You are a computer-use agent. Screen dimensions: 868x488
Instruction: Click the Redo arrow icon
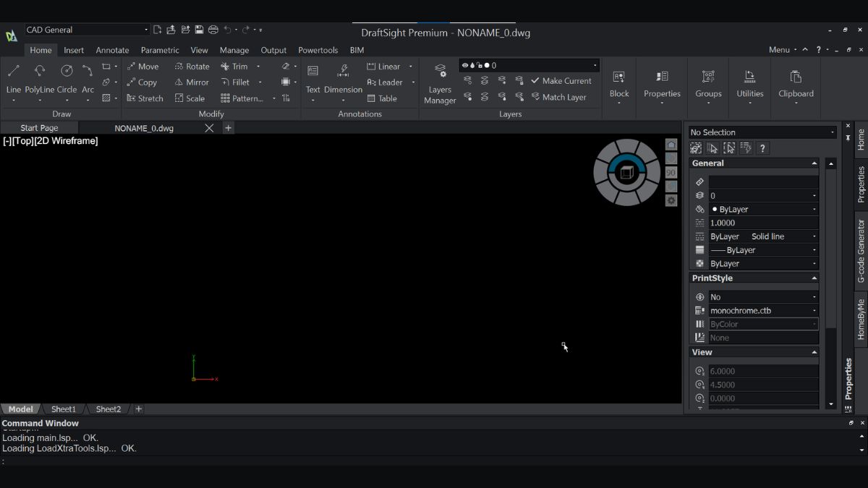pos(246,30)
